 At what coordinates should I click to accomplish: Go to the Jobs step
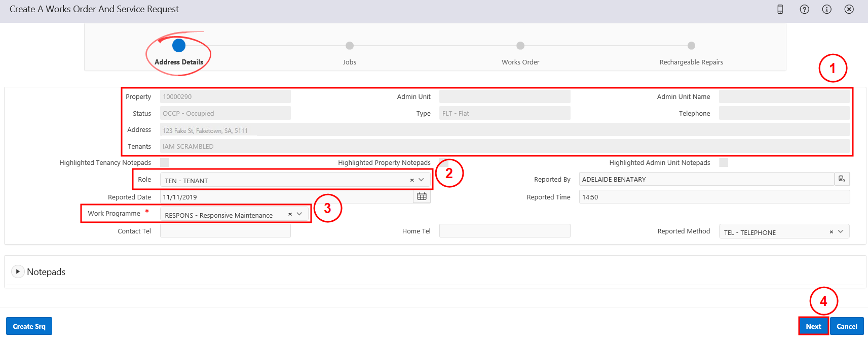coord(349,46)
